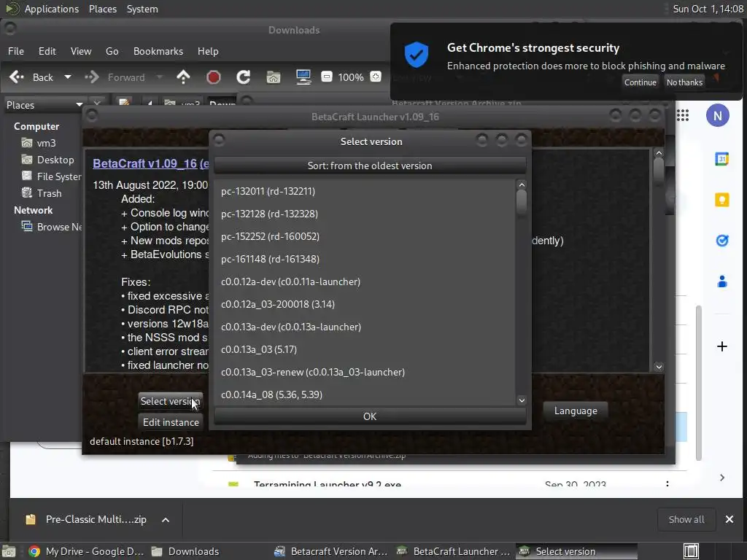Open Google Calendar side panel icon

(x=721, y=159)
